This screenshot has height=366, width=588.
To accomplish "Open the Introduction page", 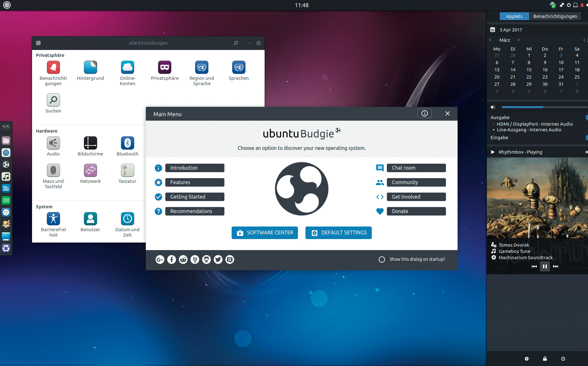I will point(195,168).
